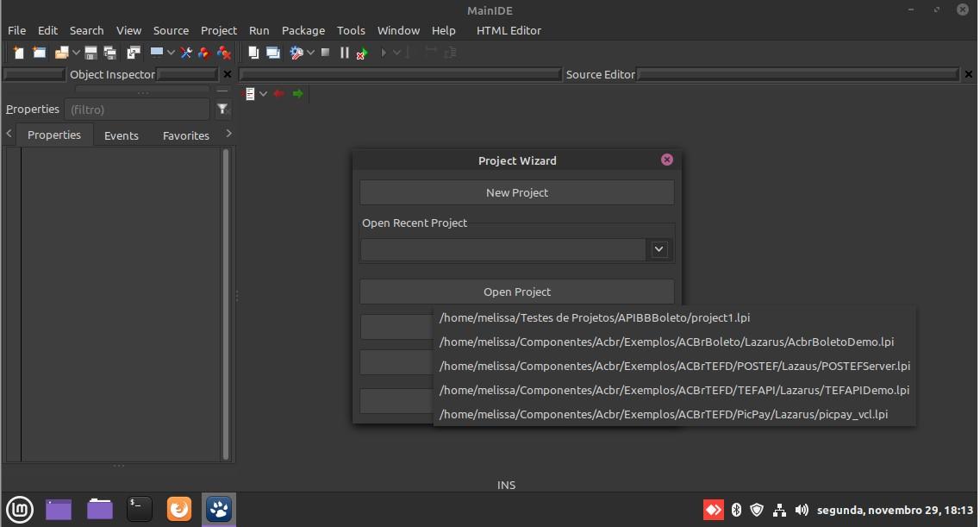Expand the jump history dropdown arrow
Screen dimensions: 980x527
pos(263,94)
